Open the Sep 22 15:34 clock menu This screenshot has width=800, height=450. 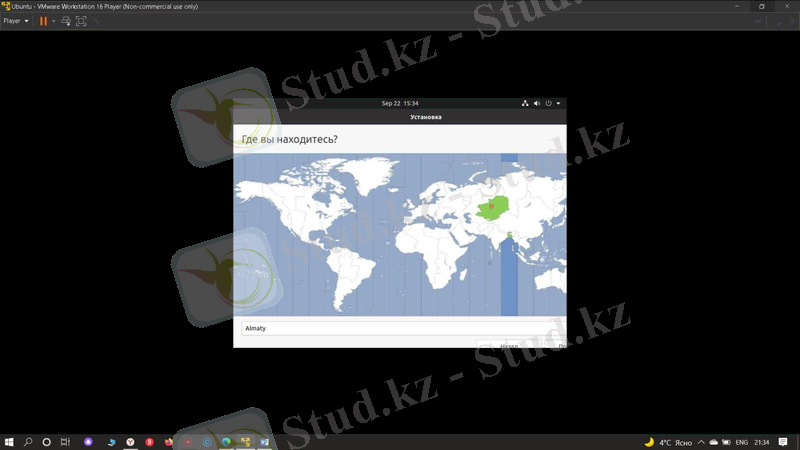(400, 103)
